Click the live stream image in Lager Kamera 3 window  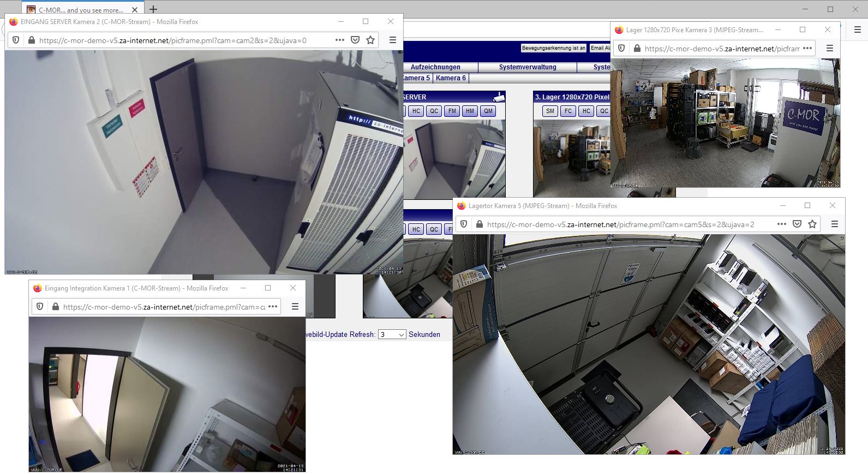click(725, 123)
